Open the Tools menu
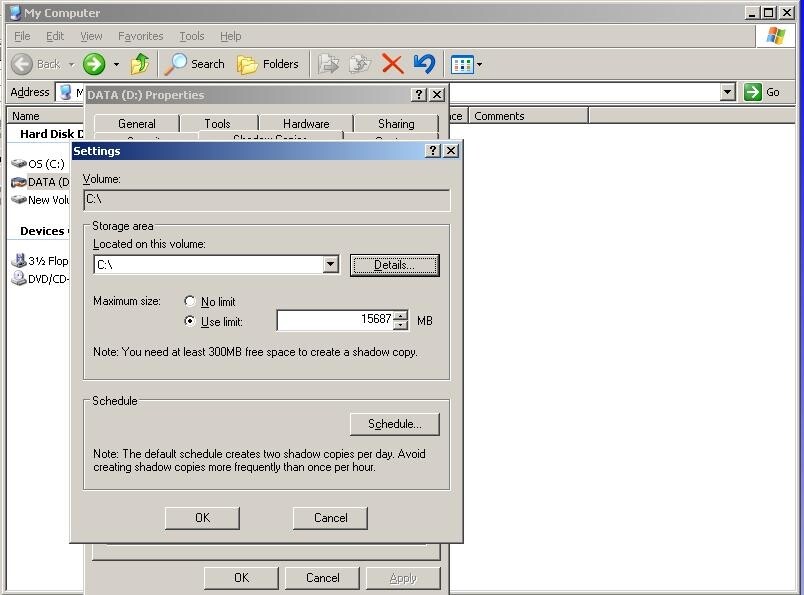This screenshot has height=595, width=804. [191, 35]
